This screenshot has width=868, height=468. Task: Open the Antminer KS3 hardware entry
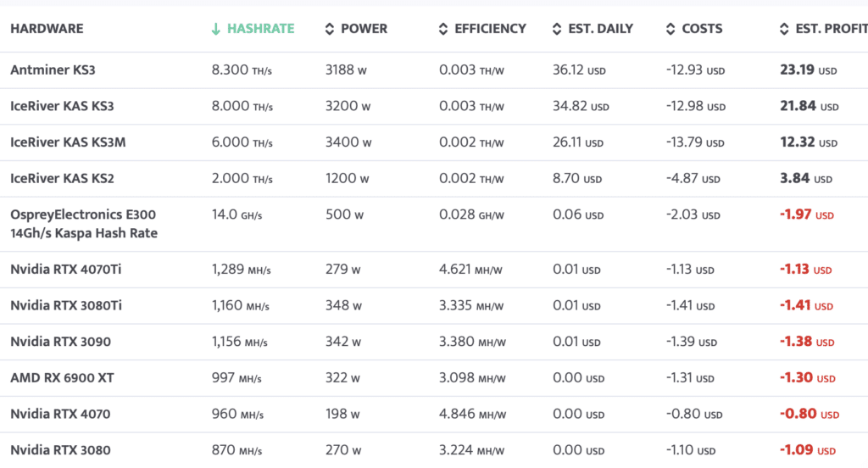click(x=53, y=70)
